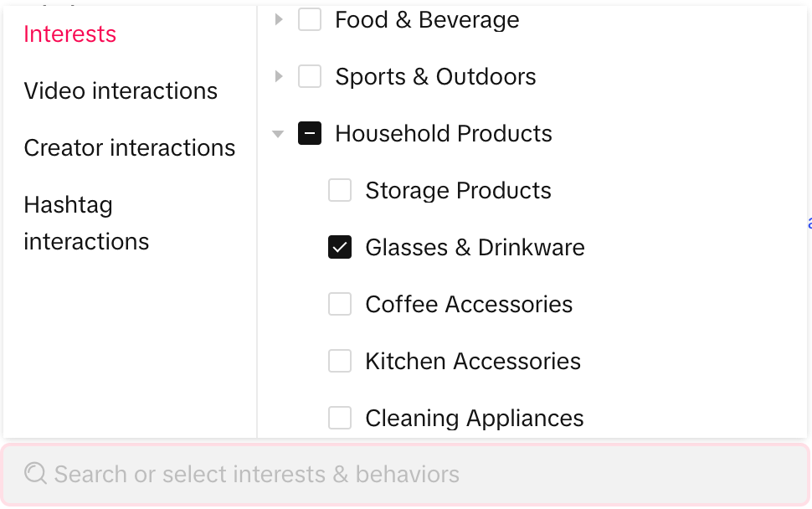Screen dimensions: 812x509
Task: Expand the Sports & Outdoors category arrow
Action: click(x=279, y=76)
